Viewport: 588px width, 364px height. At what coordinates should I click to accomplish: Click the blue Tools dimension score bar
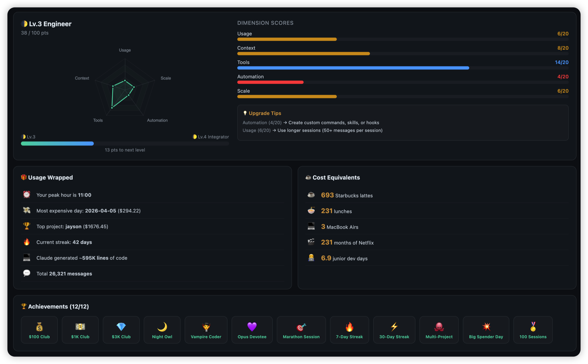[x=403, y=68]
